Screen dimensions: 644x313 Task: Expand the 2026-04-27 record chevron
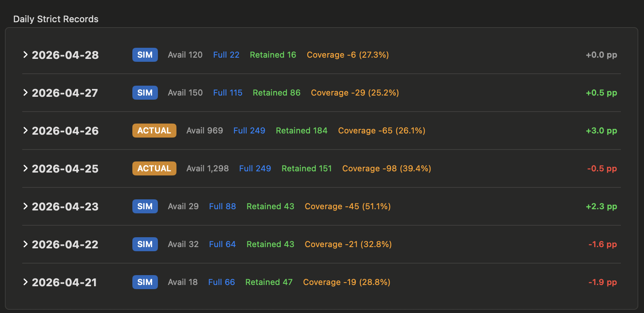26,93
